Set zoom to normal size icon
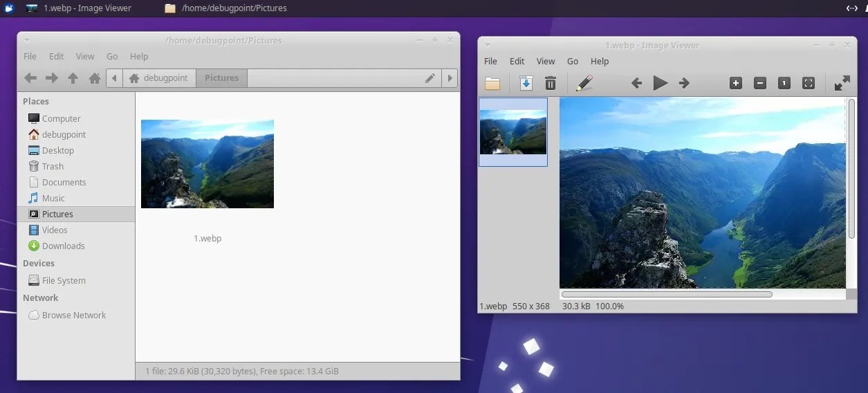The image size is (868, 393). (x=784, y=84)
